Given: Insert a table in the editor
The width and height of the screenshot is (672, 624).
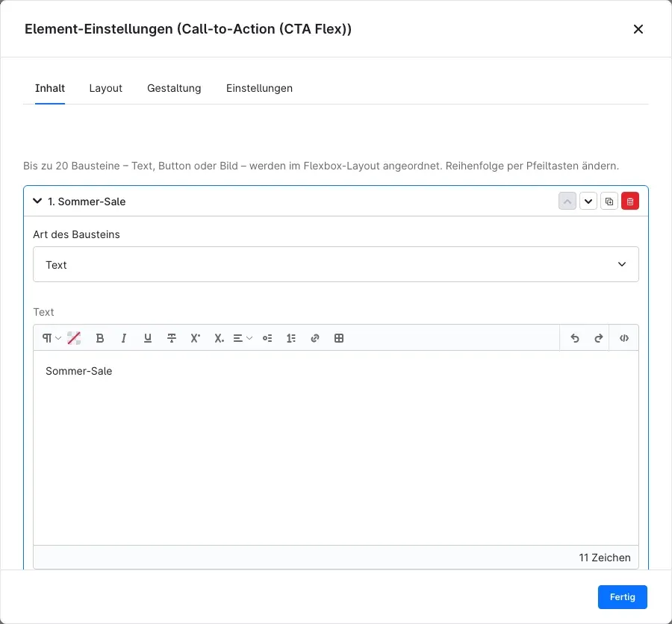Looking at the screenshot, I should pyautogui.click(x=339, y=338).
